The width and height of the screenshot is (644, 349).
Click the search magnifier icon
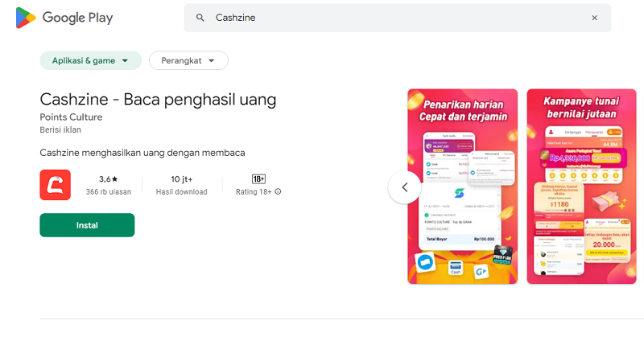[x=200, y=18]
